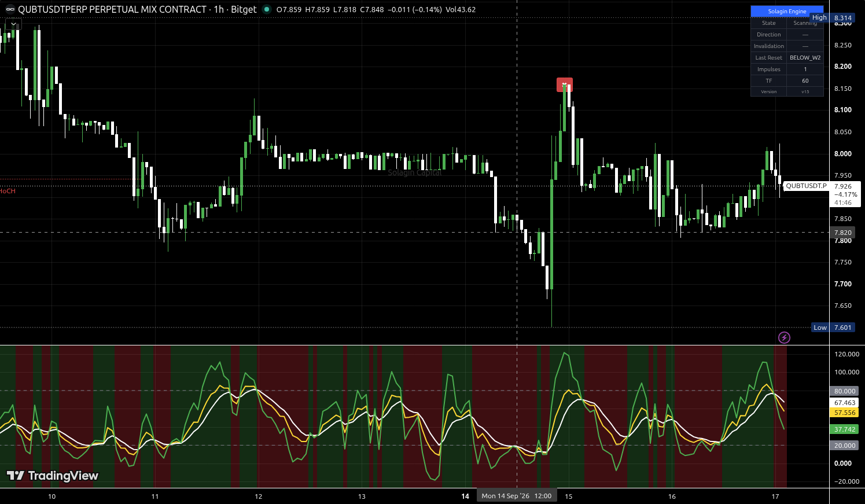The width and height of the screenshot is (865, 504).
Task: Click the TF value '60' cell
Action: tap(805, 81)
